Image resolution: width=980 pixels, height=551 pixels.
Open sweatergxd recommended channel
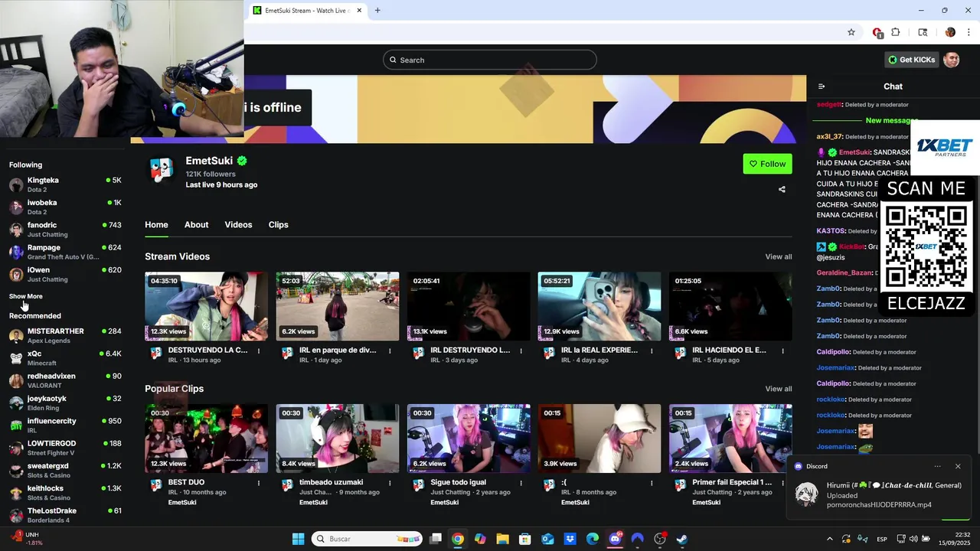pos(65,470)
